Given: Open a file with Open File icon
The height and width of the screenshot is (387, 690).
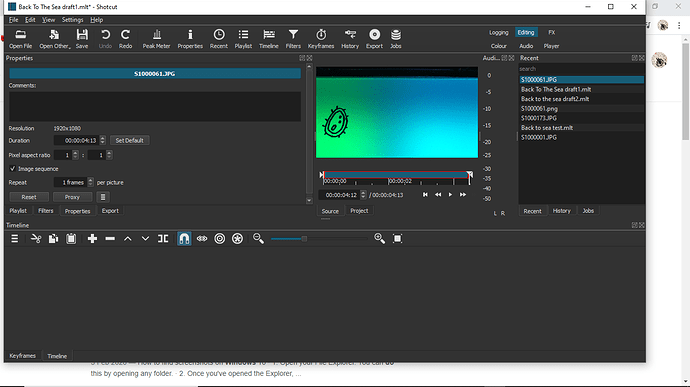Looking at the screenshot, I should pos(20,38).
